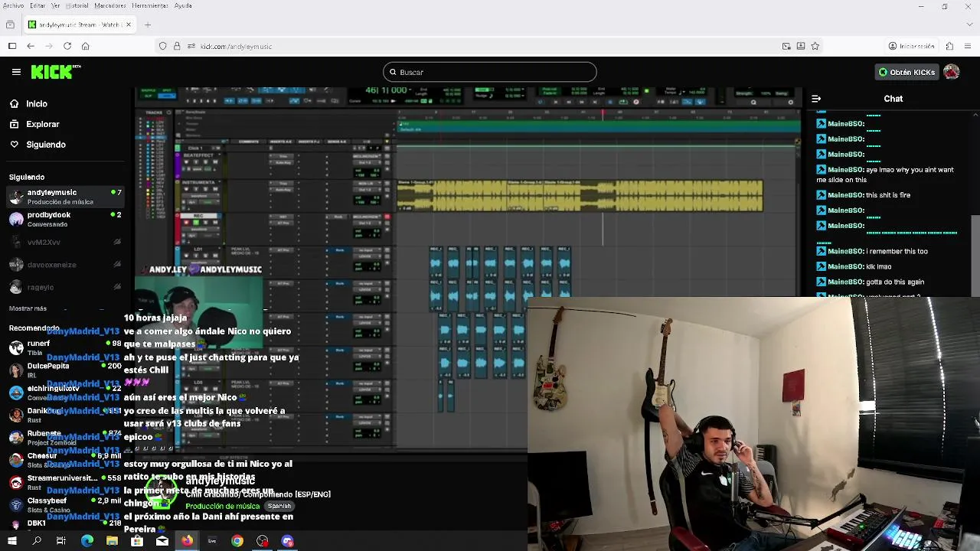The width and height of the screenshot is (980, 551).
Task: Bookmark this page with star icon
Action: click(x=815, y=46)
